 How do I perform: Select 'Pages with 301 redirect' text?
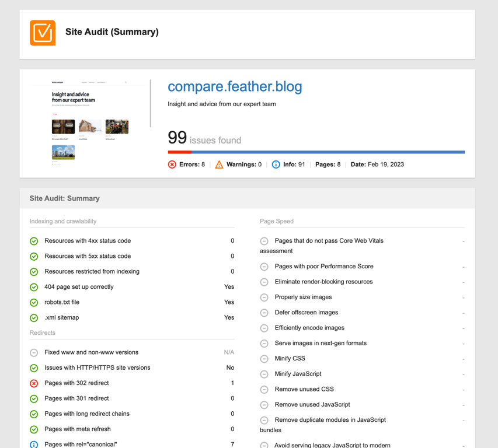coord(76,398)
